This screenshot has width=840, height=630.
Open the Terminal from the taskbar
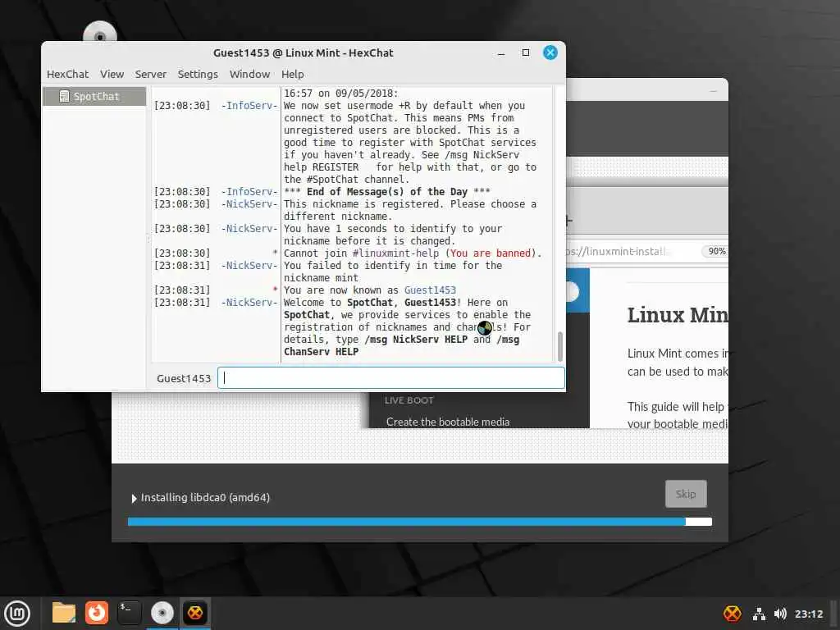(x=129, y=613)
